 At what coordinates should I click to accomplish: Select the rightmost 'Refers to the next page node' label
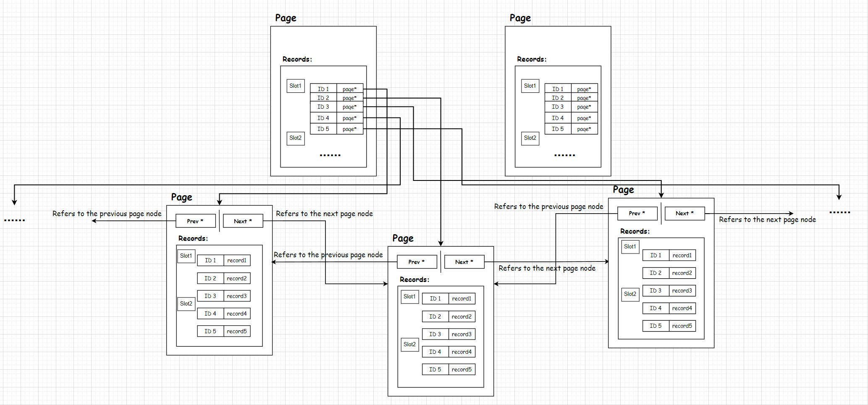tap(767, 219)
